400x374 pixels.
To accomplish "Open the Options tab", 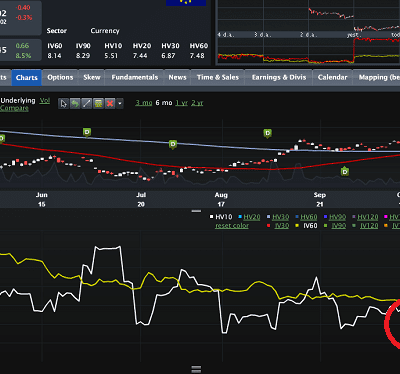I will point(60,78).
